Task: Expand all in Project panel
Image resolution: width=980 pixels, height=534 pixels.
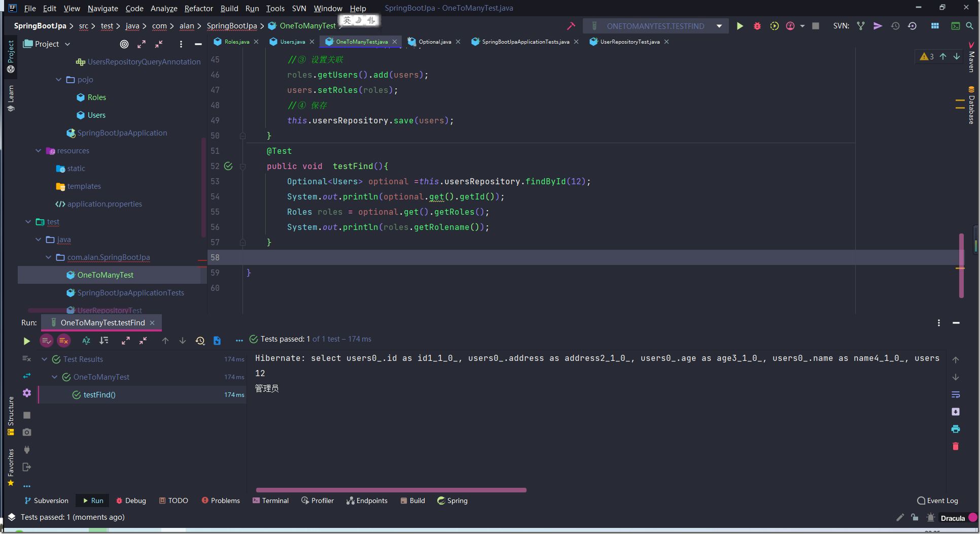Action: coord(142,44)
